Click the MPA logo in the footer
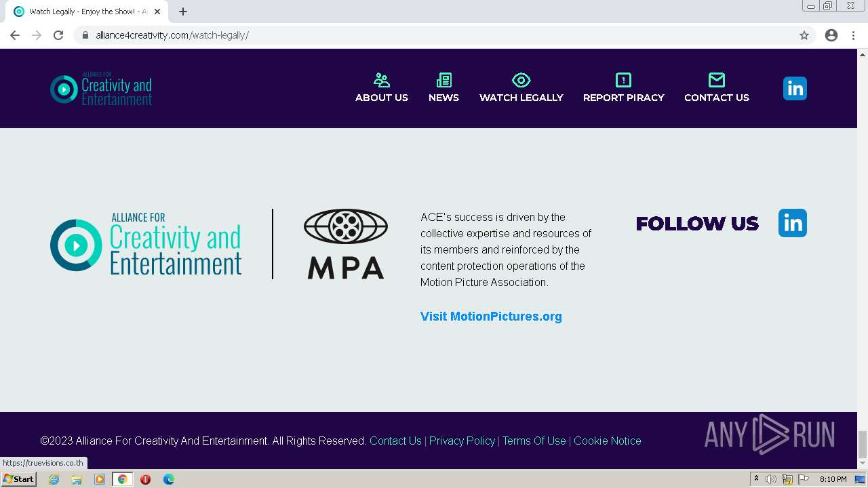This screenshot has width=868, height=488. (x=346, y=244)
